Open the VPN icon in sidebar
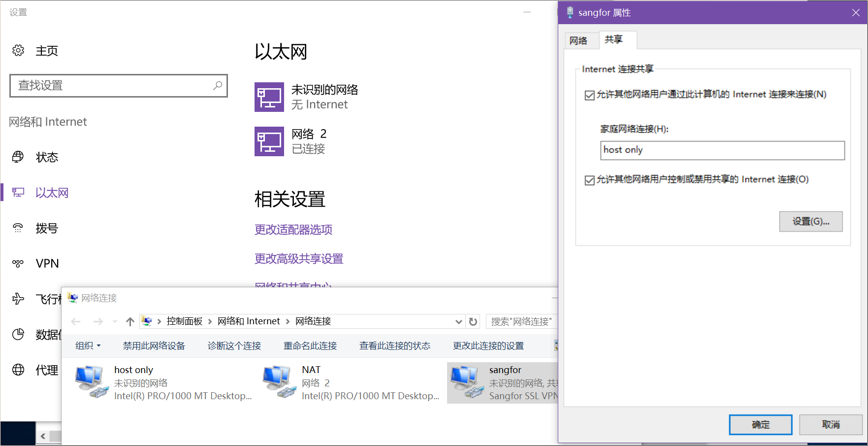Viewport: 868px width, 446px height. click(18, 263)
